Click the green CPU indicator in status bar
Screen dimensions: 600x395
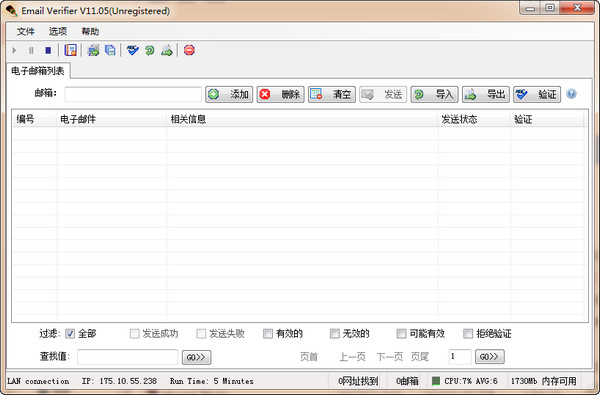coord(436,381)
